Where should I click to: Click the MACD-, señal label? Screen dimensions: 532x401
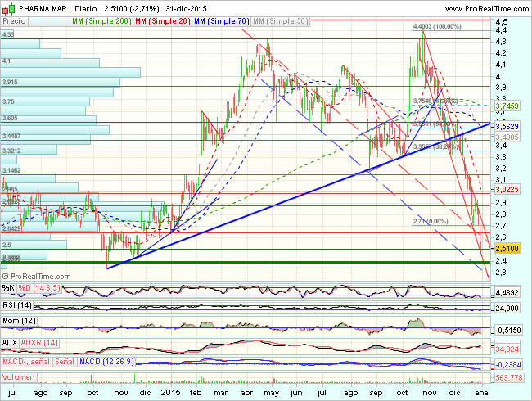point(26,362)
